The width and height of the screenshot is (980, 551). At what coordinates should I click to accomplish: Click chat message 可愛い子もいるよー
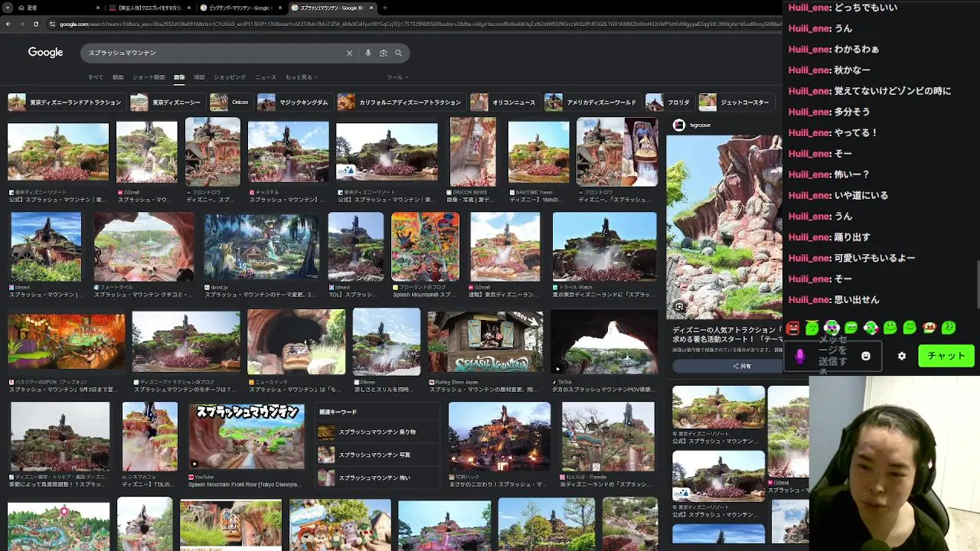tap(875, 258)
